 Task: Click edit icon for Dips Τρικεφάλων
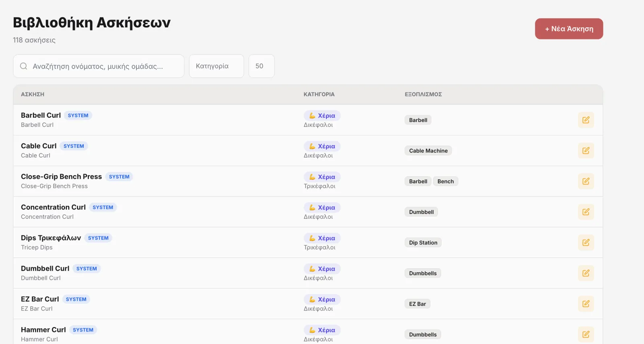point(586,242)
